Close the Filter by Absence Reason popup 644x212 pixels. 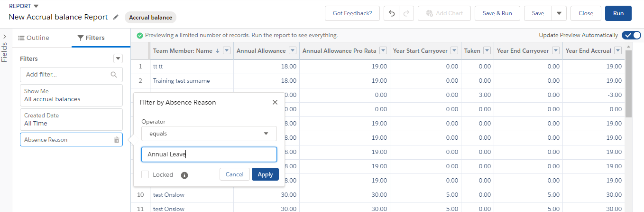pos(275,102)
